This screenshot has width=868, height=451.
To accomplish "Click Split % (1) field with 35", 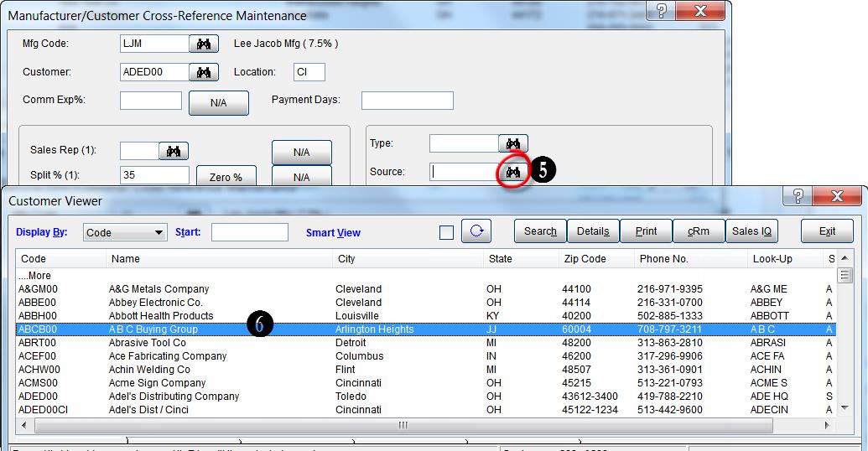I will [154, 175].
